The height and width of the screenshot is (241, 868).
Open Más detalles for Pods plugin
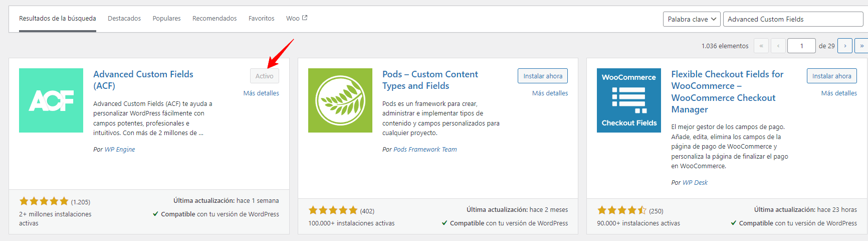coord(550,93)
